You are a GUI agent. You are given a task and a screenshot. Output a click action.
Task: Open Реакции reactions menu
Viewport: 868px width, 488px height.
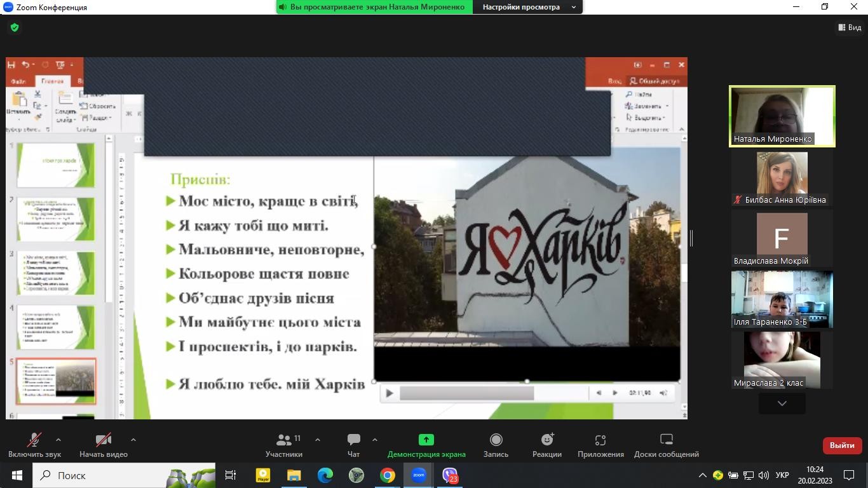(547, 445)
